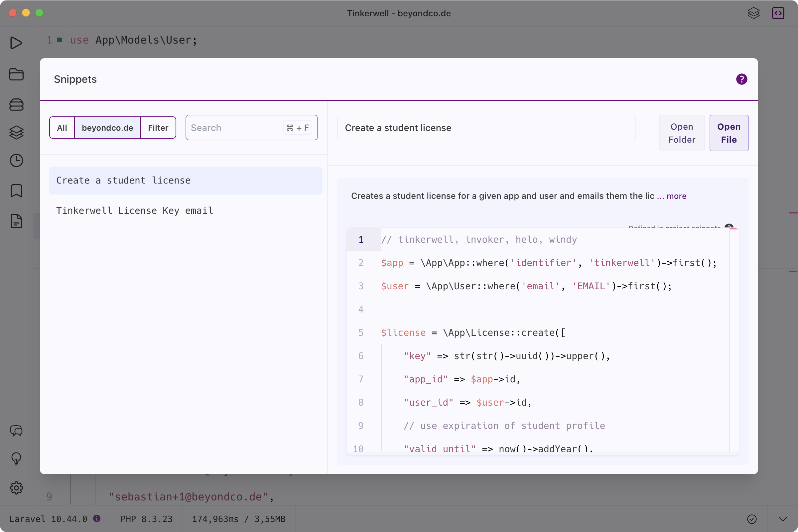Open the bookmark snippets icon

coord(16,191)
